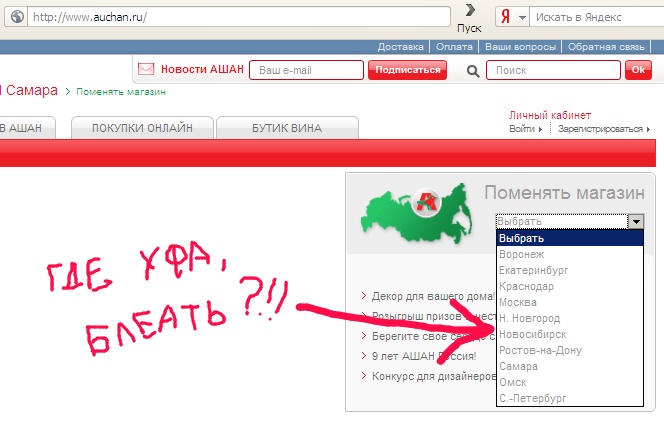Click the magnifying glass search icon
This screenshot has width=664, height=426.
click(x=473, y=71)
